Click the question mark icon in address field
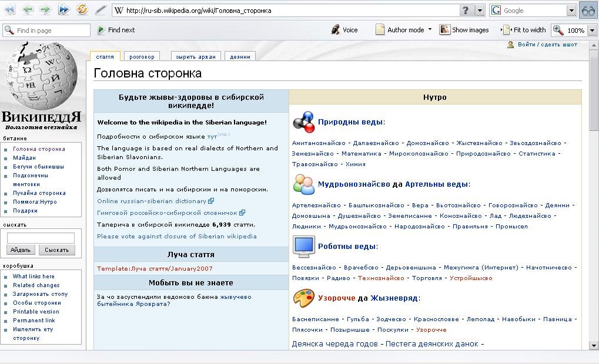 click(466, 11)
